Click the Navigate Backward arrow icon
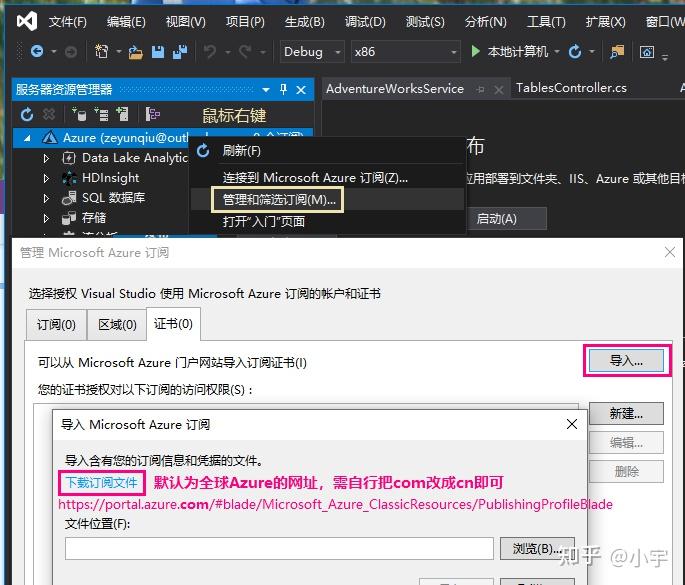 coord(37,52)
